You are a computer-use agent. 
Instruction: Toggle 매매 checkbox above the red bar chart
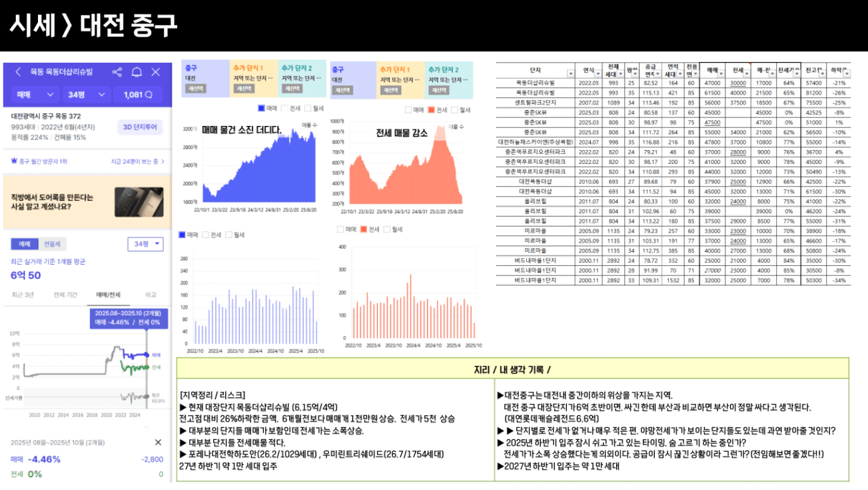point(340,229)
